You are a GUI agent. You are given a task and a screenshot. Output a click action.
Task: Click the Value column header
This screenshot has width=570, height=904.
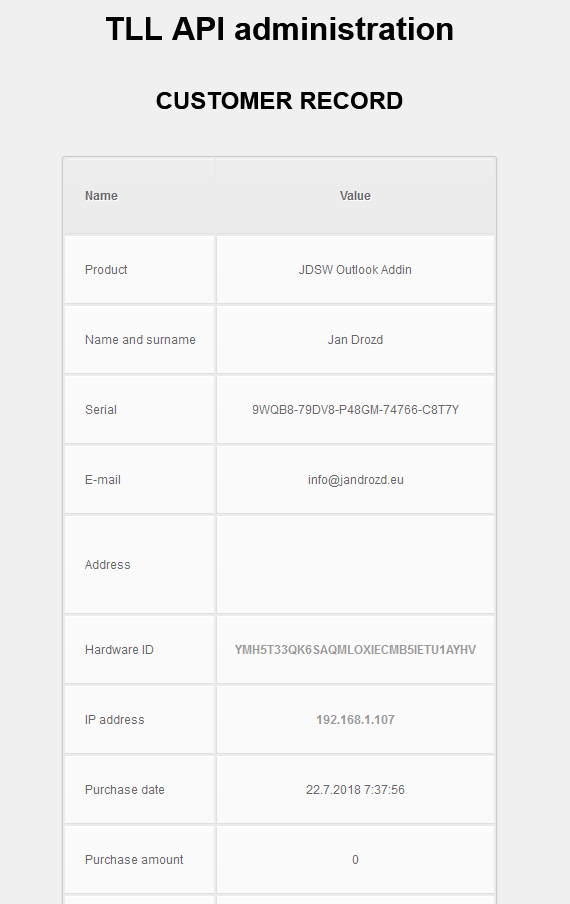(355, 196)
